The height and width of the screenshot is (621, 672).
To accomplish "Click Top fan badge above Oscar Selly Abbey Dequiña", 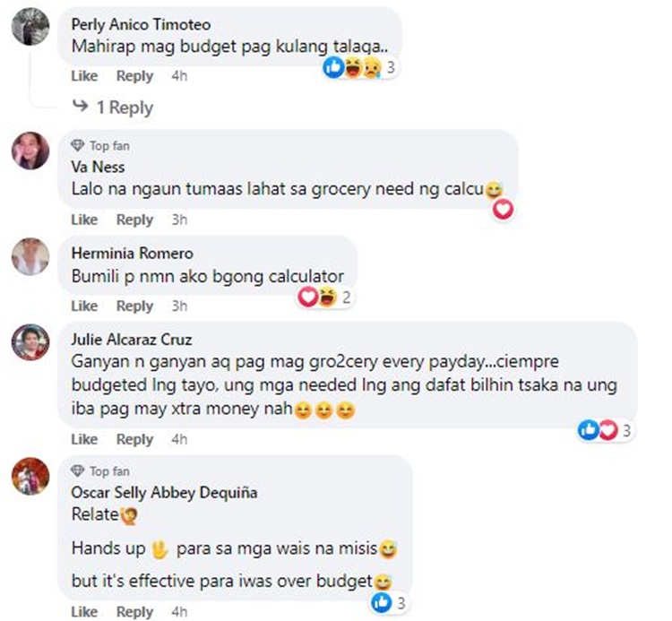I will click(100, 471).
